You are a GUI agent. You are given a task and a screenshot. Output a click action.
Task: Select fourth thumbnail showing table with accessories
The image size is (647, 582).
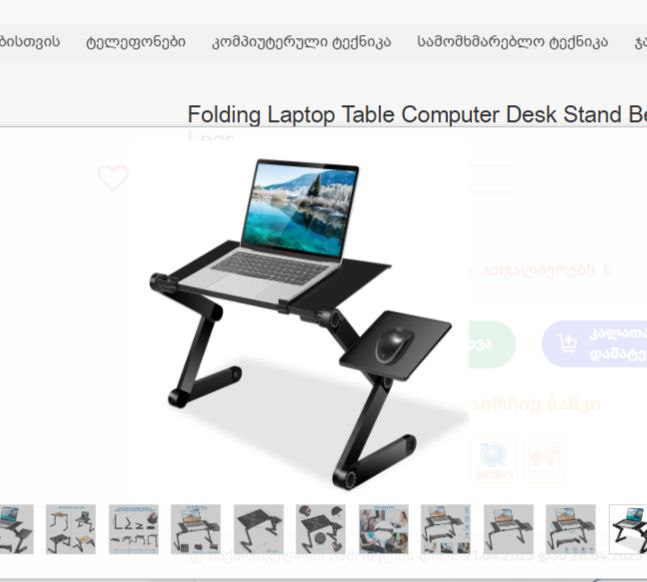pos(196,529)
